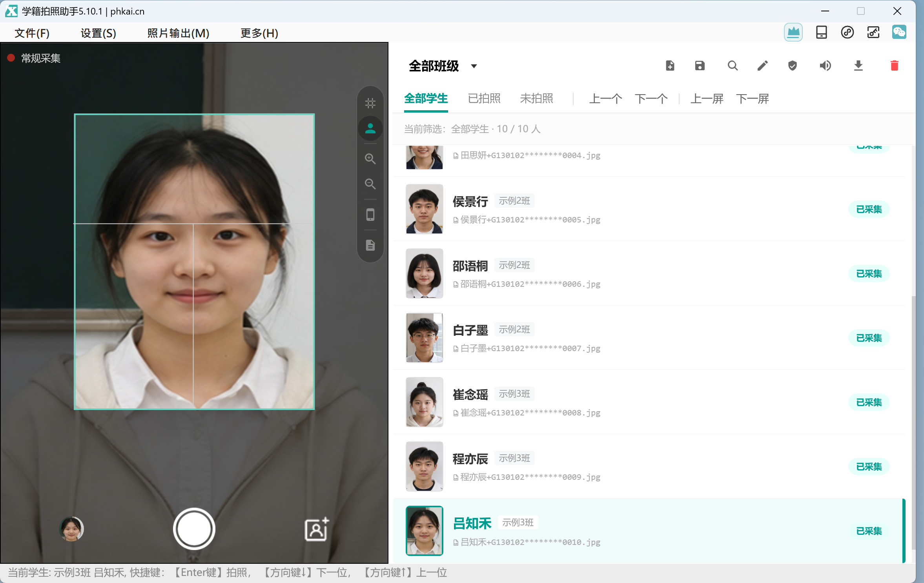Select student 程亦辰 in list
Screen dimensions: 924x583
[649, 466]
